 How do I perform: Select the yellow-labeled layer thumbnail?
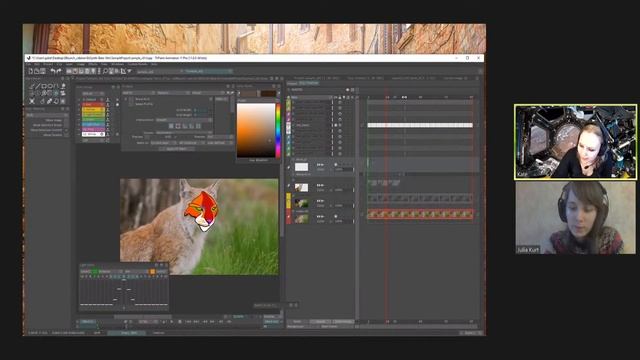(x=302, y=203)
